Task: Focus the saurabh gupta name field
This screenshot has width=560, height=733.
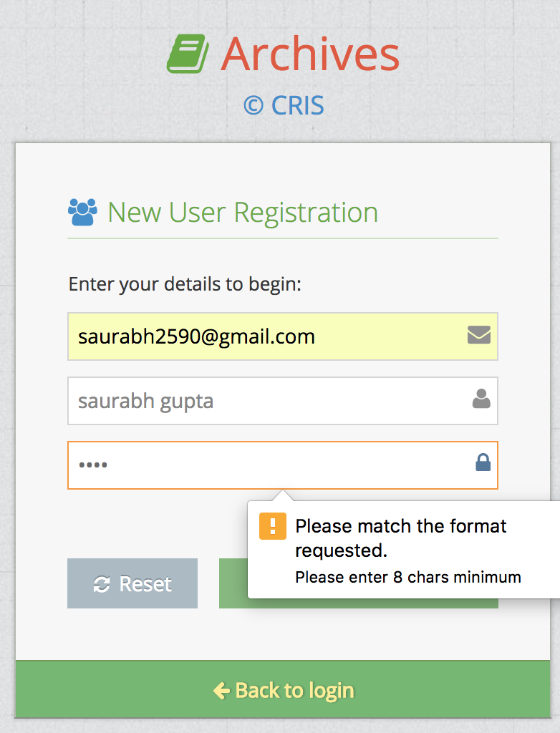Action: (283, 401)
